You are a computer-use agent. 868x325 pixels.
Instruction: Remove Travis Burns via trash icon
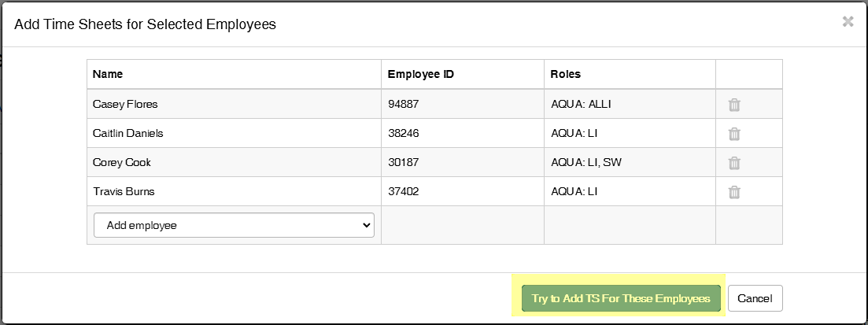click(733, 192)
